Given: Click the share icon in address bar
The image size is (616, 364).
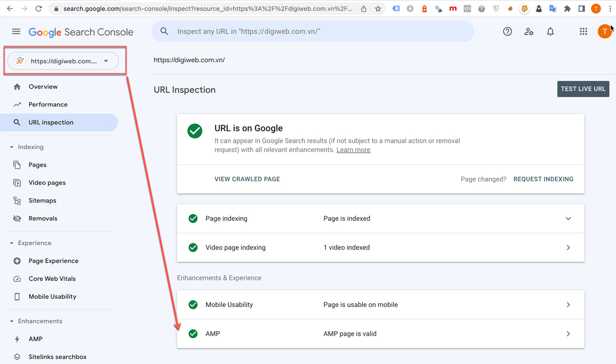Looking at the screenshot, I should click(x=364, y=9).
